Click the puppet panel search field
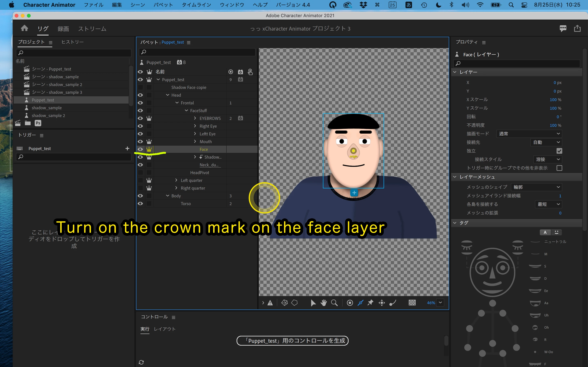The image size is (588, 367). point(197,52)
